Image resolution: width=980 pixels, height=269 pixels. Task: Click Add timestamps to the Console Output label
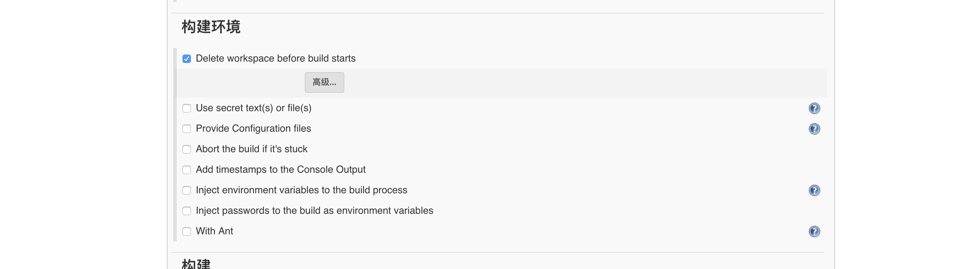click(x=280, y=170)
